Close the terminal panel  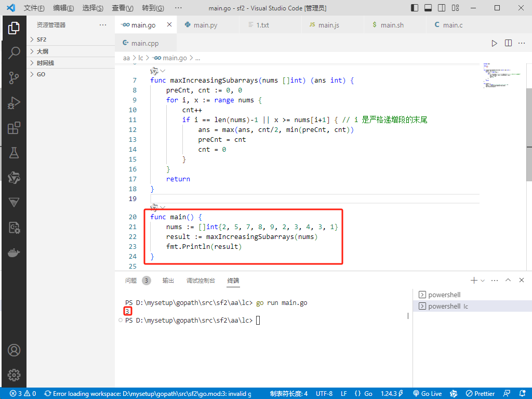[x=522, y=280]
